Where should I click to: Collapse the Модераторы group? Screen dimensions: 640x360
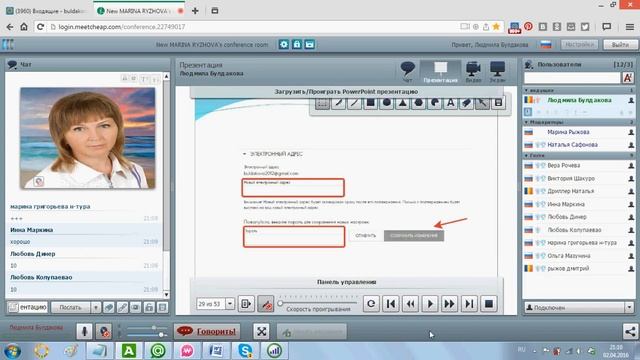(x=526, y=122)
